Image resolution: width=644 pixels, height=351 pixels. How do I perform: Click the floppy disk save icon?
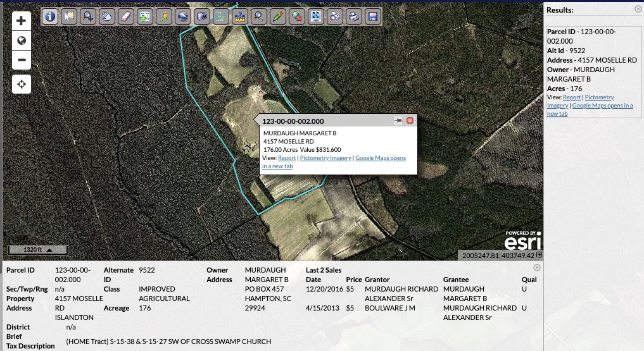[x=373, y=17]
